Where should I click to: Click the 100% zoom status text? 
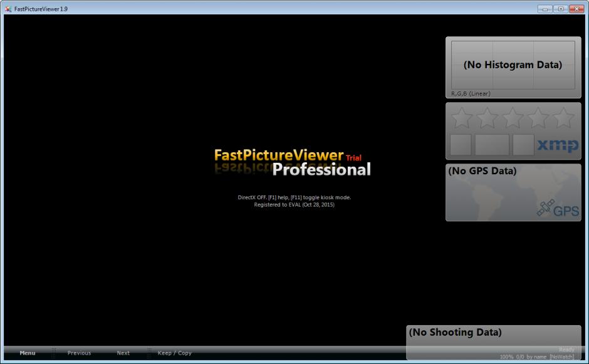click(x=506, y=357)
